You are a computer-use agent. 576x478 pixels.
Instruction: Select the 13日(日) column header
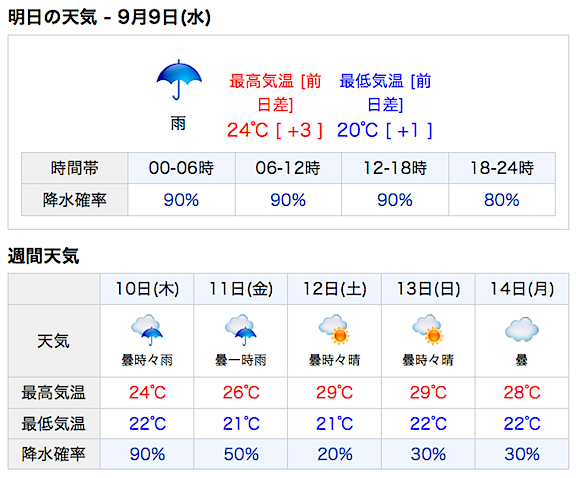tap(428, 289)
